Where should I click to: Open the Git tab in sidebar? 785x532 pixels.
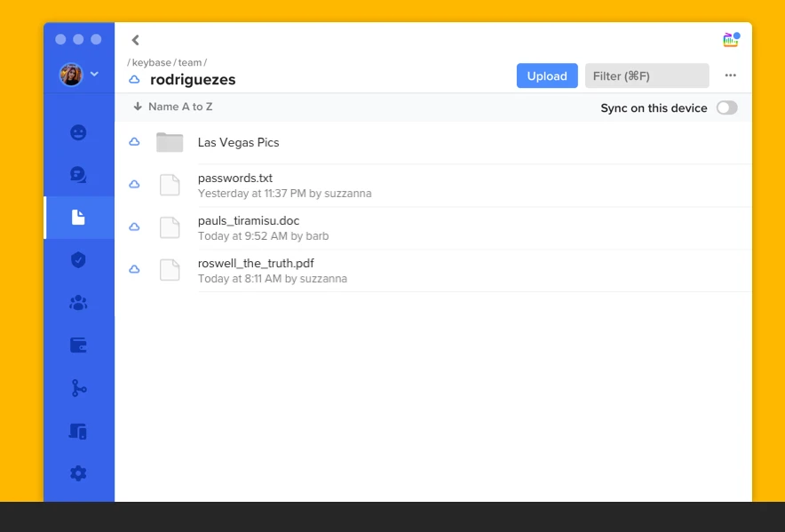[78, 388]
